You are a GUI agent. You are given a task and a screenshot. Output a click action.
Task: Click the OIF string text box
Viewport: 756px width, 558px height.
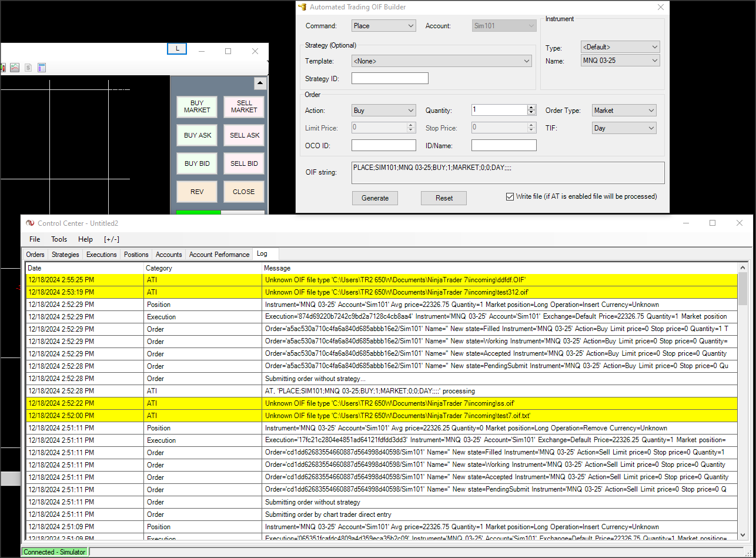click(508, 173)
